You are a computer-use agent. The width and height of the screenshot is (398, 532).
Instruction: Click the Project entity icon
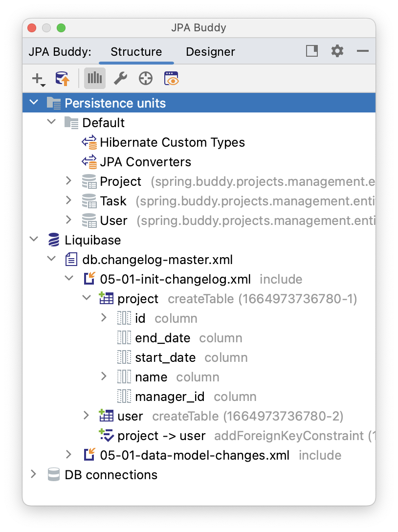point(89,181)
